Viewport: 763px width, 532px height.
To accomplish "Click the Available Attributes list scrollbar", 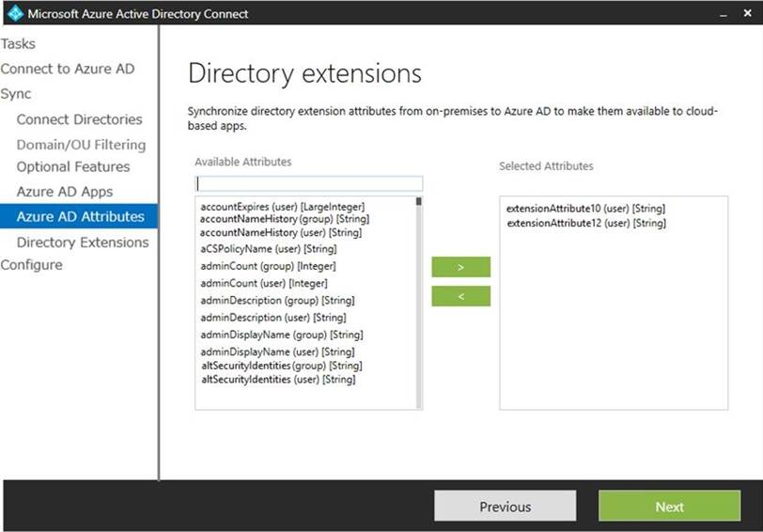I will pyautogui.click(x=418, y=301).
